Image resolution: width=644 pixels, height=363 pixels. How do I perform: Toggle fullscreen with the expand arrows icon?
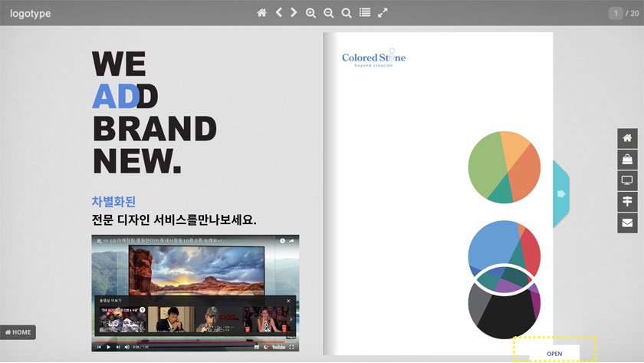click(383, 13)
